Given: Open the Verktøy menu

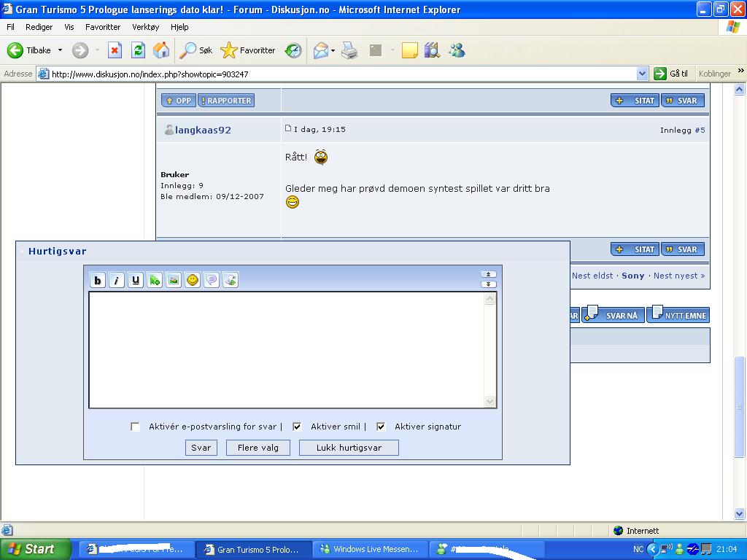Looking at the screenshot, I should [x=146, y=27].
